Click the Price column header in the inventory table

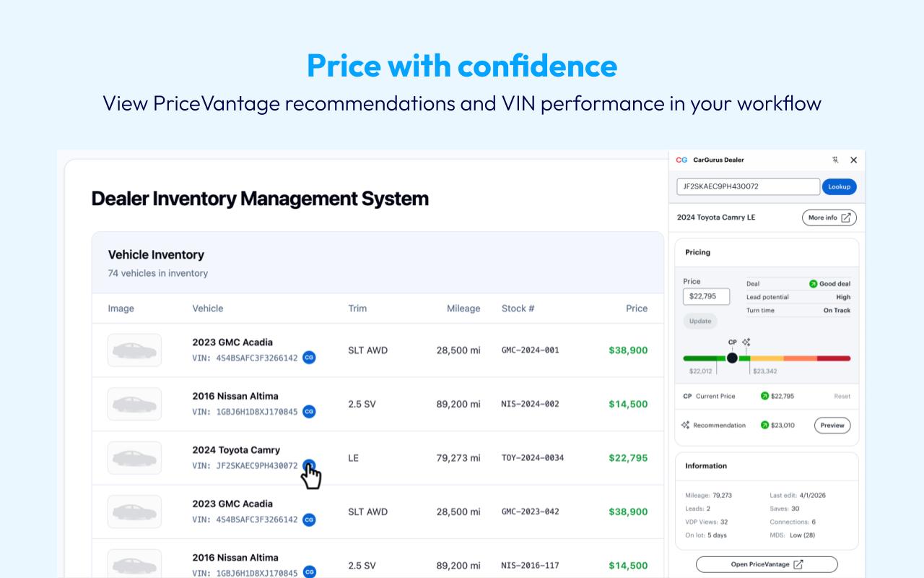(637, 309)
